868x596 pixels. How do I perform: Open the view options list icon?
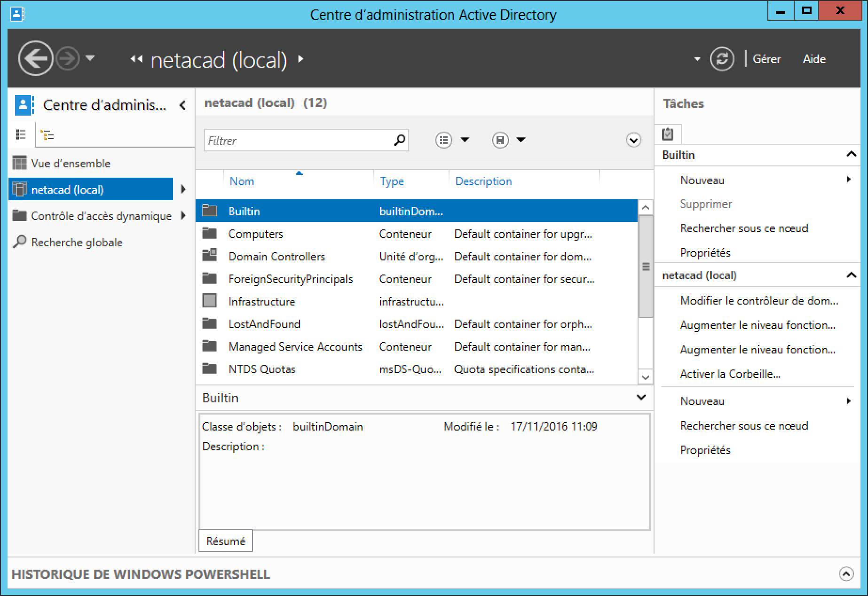click(444, 140)
